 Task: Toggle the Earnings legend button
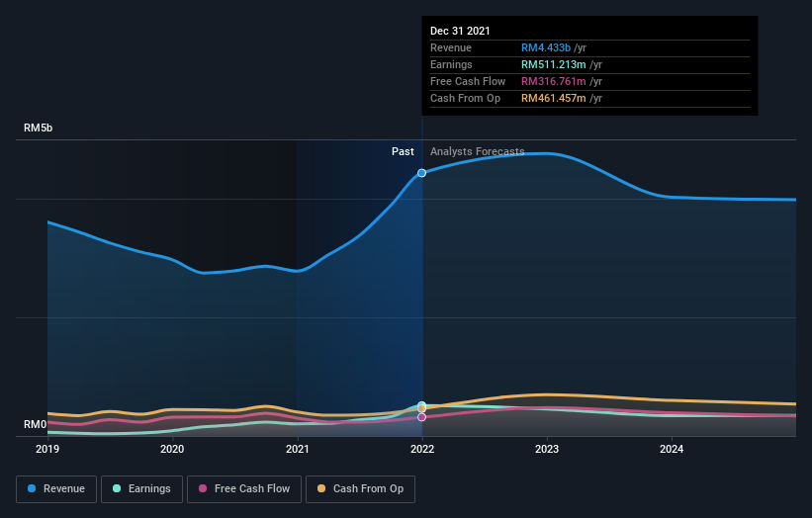(x=141, y=489)
